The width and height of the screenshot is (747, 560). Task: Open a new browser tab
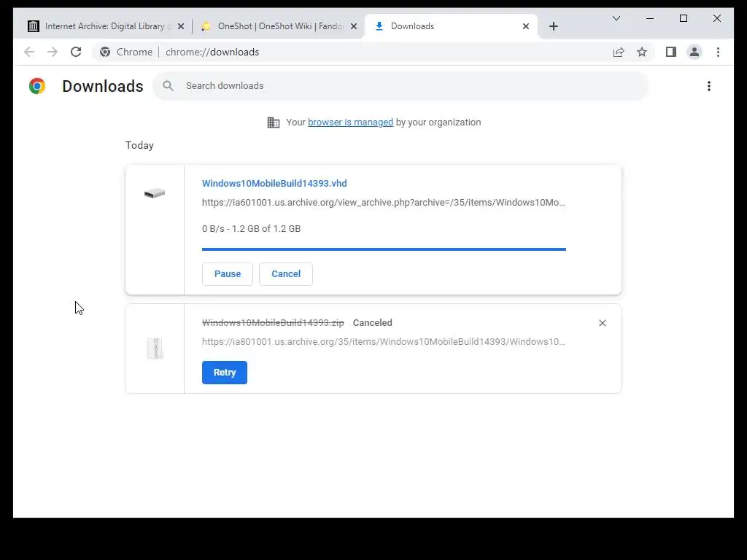(x=553, y=27)
